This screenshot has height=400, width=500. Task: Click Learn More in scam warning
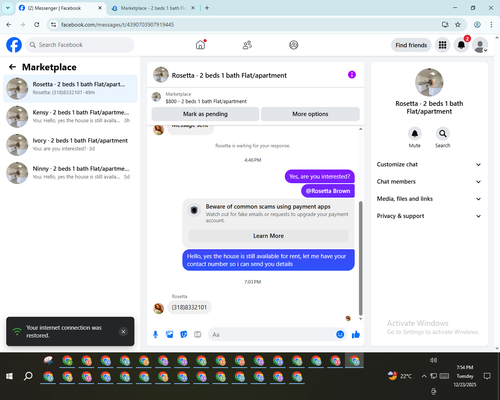pyautogui.click(x=268, y=236)
